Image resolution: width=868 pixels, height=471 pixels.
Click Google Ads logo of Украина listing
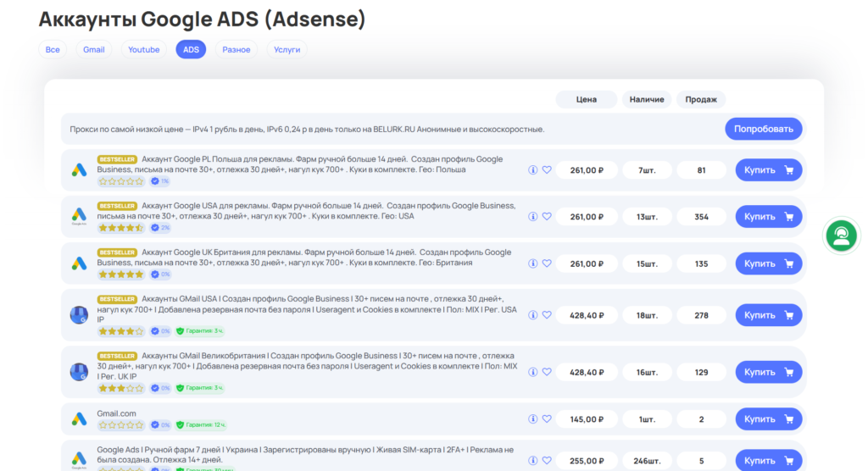79,459
